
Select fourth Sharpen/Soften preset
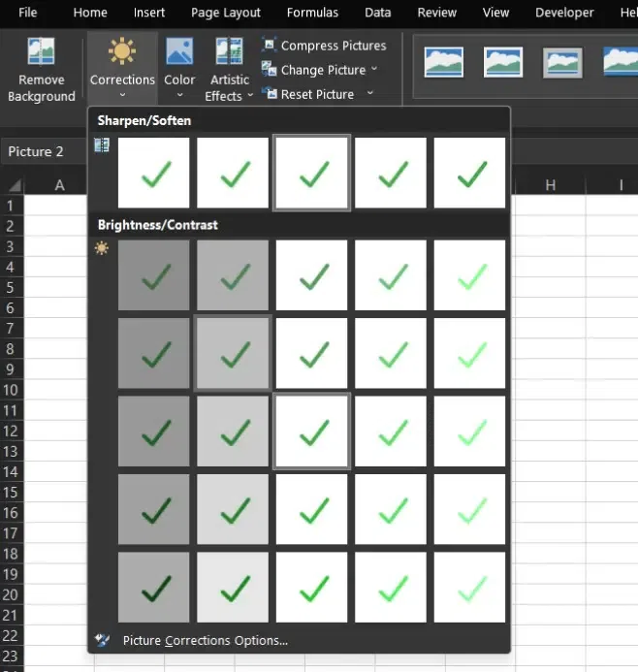pos(391,173)
